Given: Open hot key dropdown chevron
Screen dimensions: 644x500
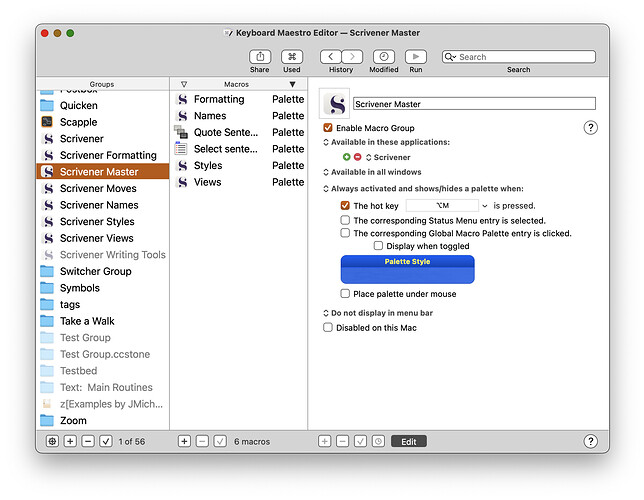Looking at the screenshot, I should 485,206.
